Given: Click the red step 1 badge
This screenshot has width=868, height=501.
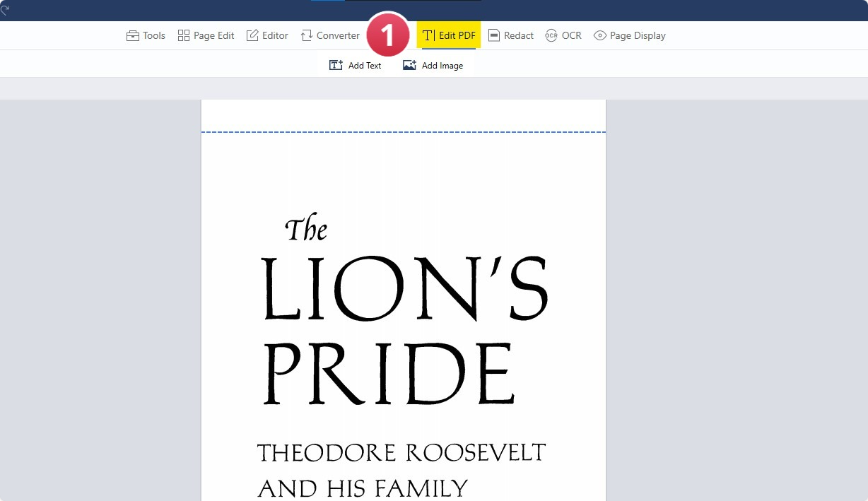Looking at the screenshot, I should coord(387,35).
